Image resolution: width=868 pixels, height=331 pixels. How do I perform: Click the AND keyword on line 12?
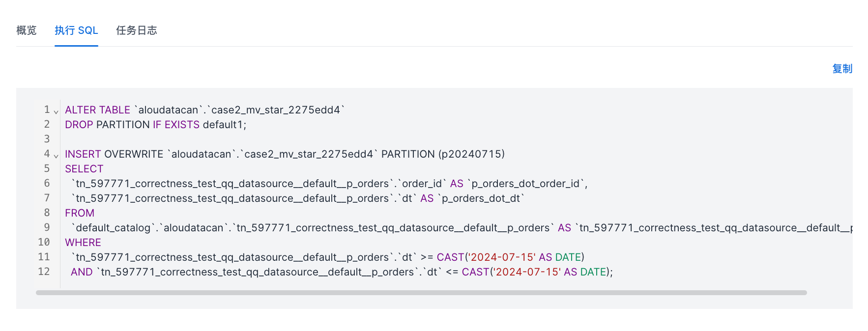coord(82,272)
